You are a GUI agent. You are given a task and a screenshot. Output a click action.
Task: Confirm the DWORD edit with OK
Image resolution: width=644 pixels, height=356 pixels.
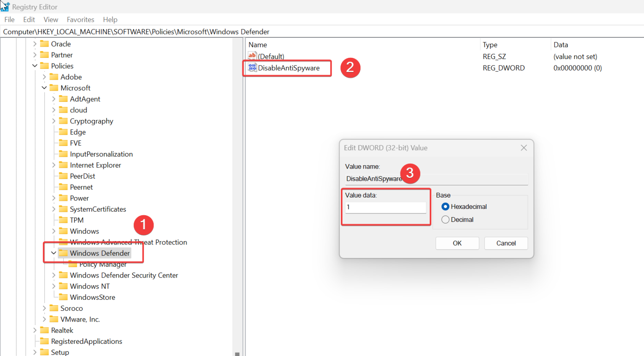point(457,243)
